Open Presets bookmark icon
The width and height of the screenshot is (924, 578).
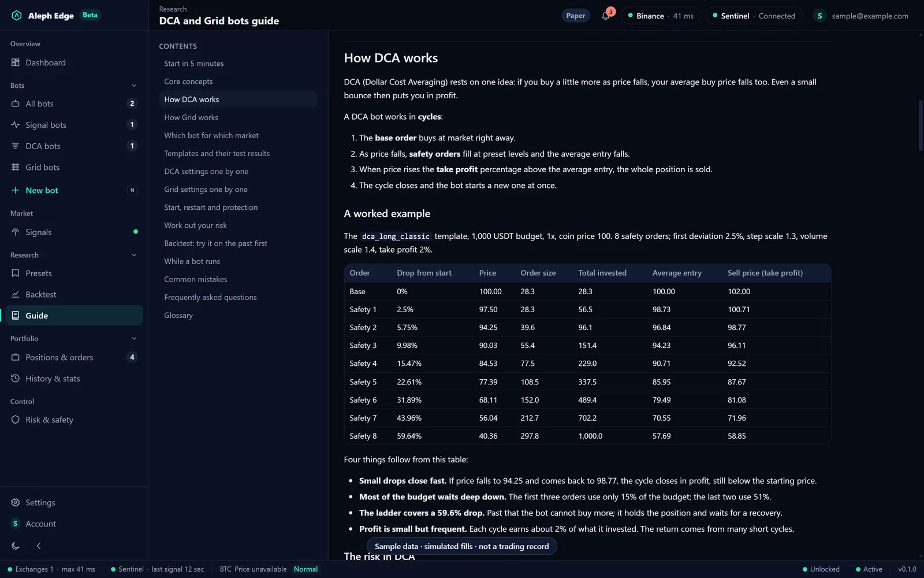click(x=16, y=273)
